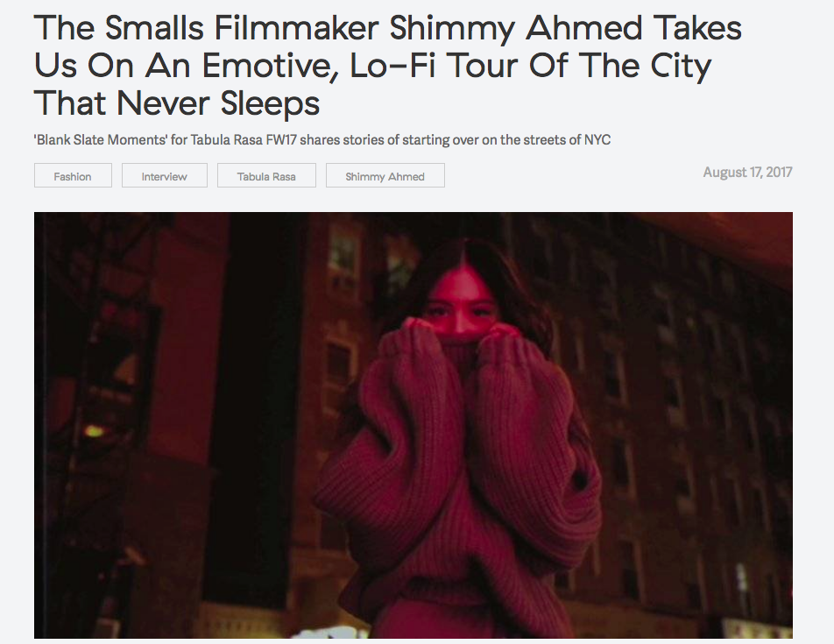
Task: Open the Fashion tag
Action: pos(73,175)
